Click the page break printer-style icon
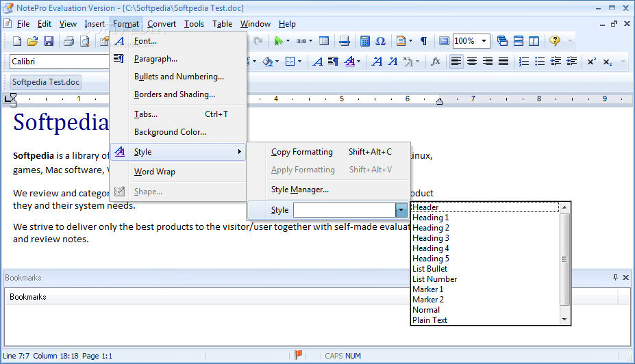Viewport: 635px width, 364px height. pos(345,41)
